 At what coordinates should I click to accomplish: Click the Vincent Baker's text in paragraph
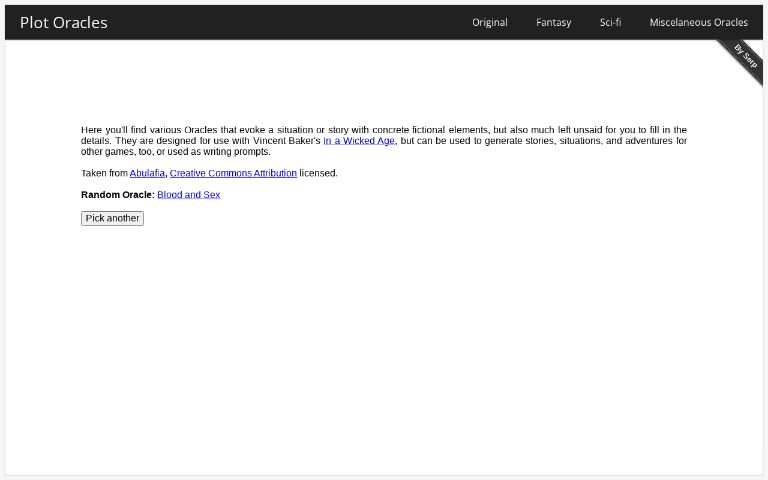point(286,141)
